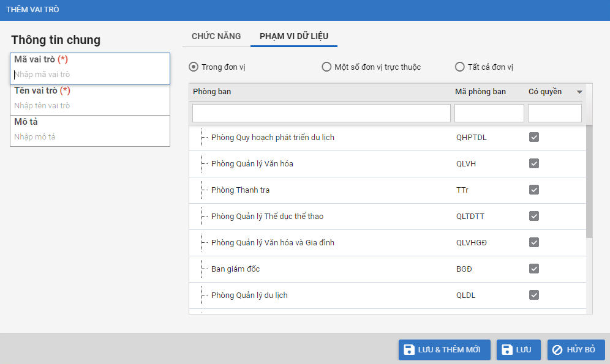Click the Mô tả description field
The width and height of the screenshot is (610, 364).
pos(90,137)
